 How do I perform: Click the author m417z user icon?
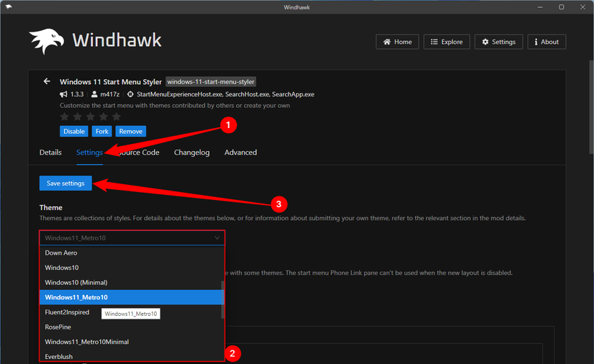point(94,94)
